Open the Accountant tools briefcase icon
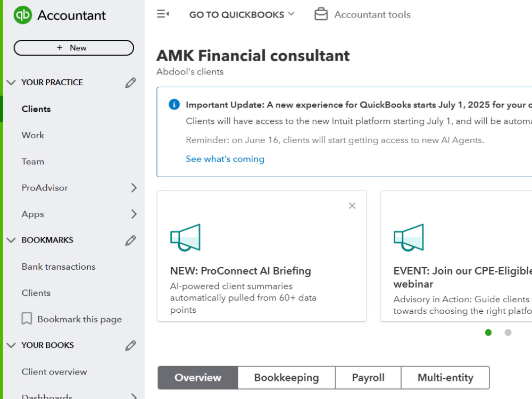This screenshot has height=399, width=532. point(321,14)
